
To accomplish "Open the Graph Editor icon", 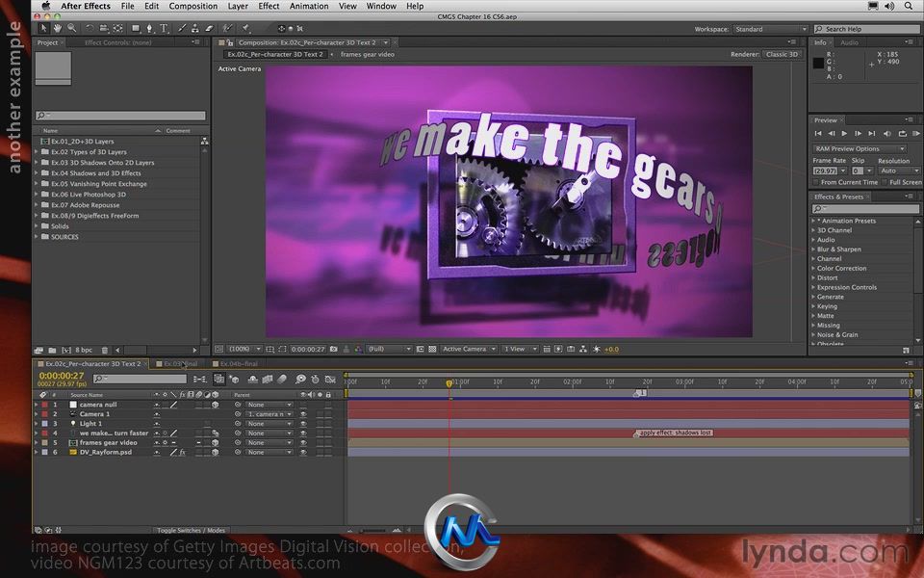I will [330, 380].
